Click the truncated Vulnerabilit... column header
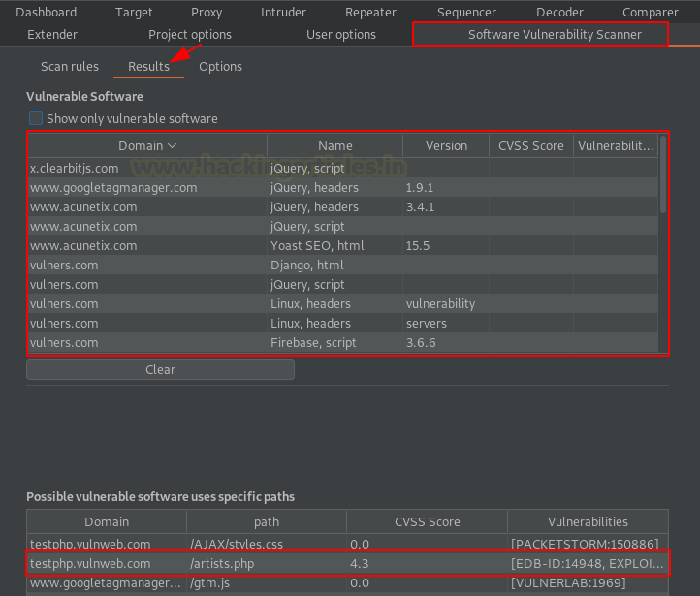Screen dimensions: 700x596 616,146
